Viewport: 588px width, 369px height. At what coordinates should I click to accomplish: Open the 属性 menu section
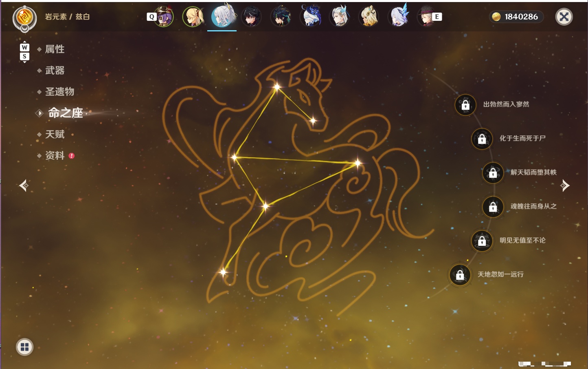click(55, 49)
